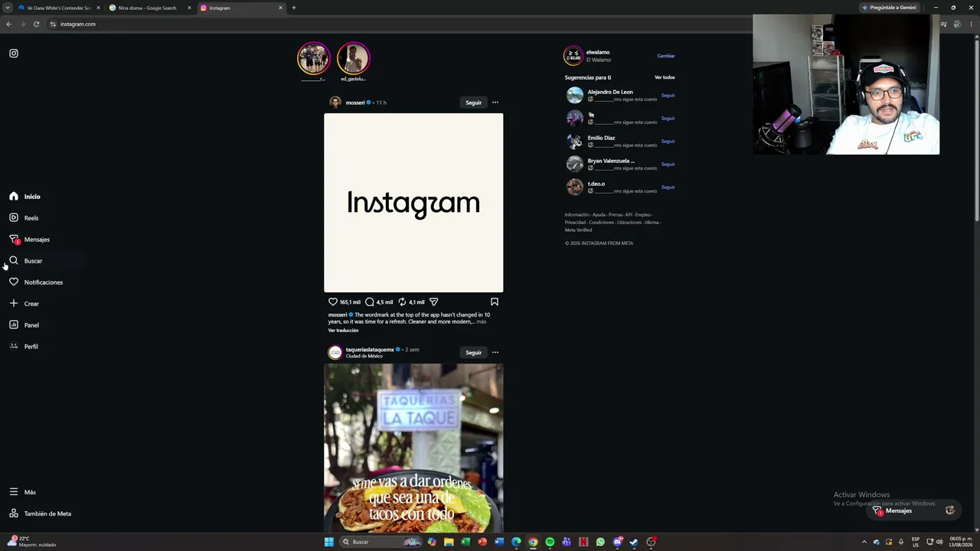The image size is (980, 551).
Task: Click Ver traducción under mosseri's post
Action: coord(343,330)
